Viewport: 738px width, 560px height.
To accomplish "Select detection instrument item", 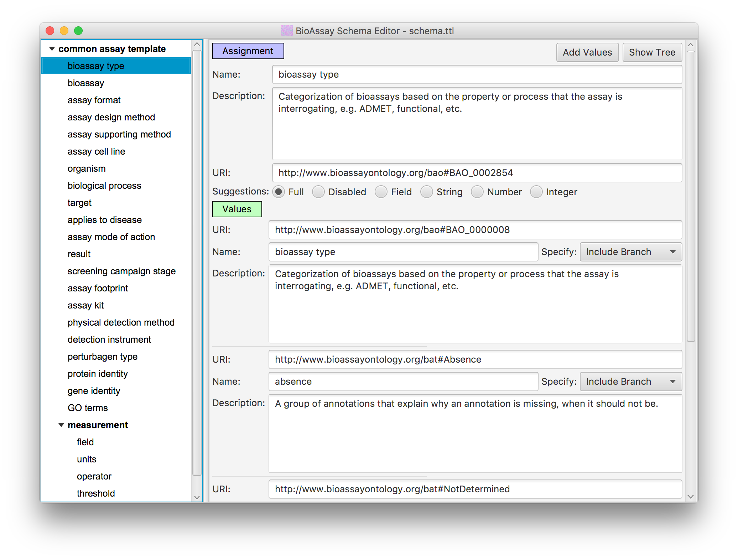I will (x=116, y=339).
